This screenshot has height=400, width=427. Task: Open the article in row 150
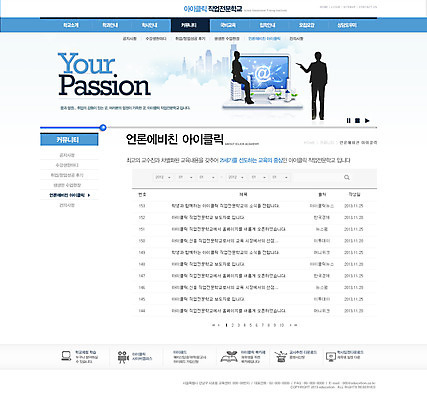[x=225, y=241]
